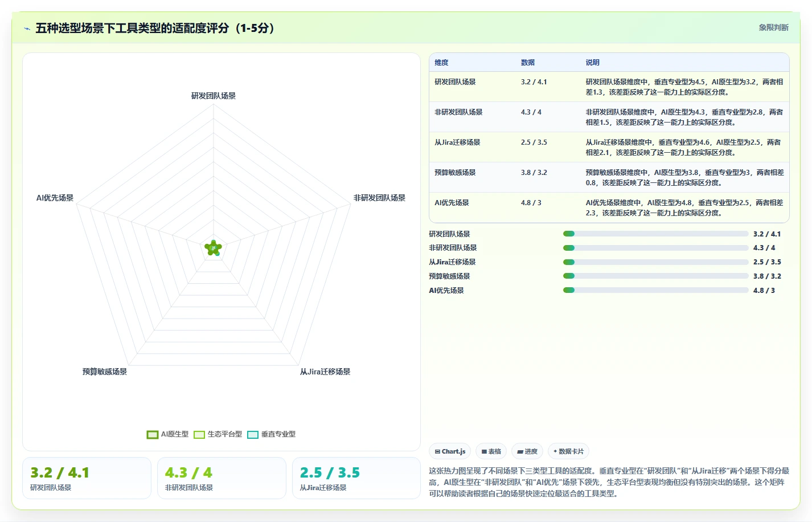The image size is (812, 522).
Task: Click the AI原生型 legend color box
Action: coord(152,434)
